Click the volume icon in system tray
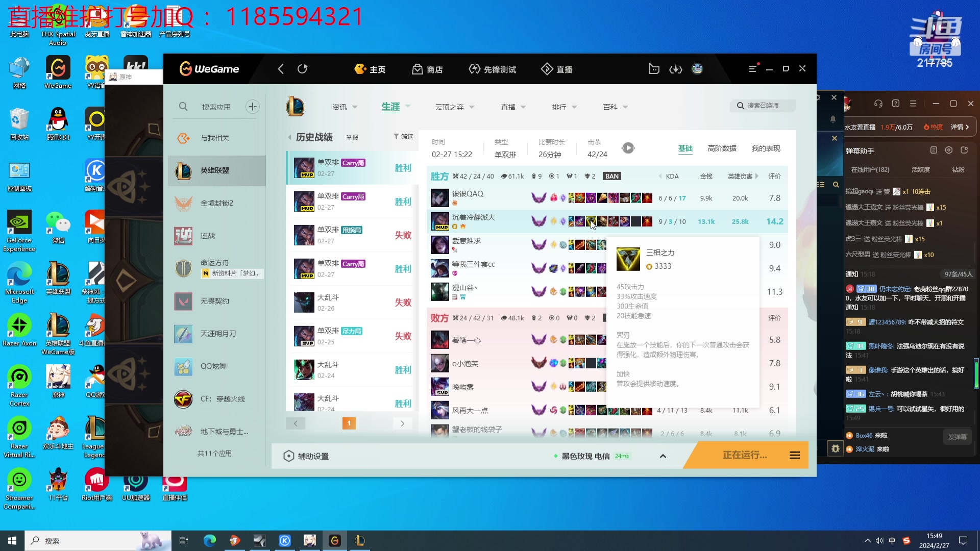980x551 pixels. pos(879,541)
